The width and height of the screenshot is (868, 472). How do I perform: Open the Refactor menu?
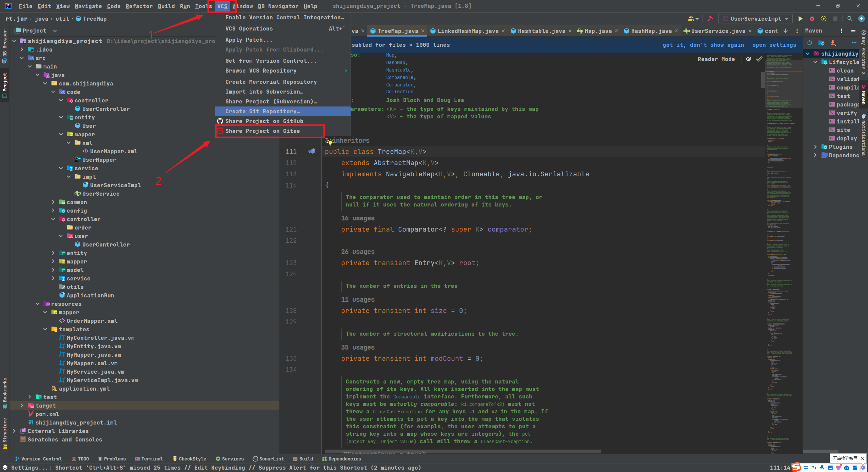click(139, 6)
